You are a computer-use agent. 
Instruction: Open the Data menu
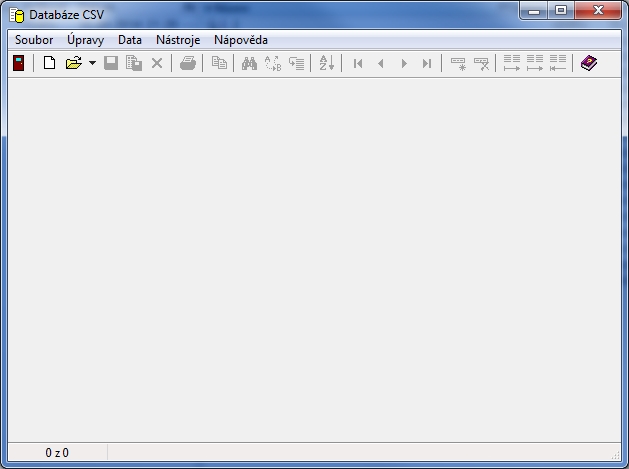point(130,40)
